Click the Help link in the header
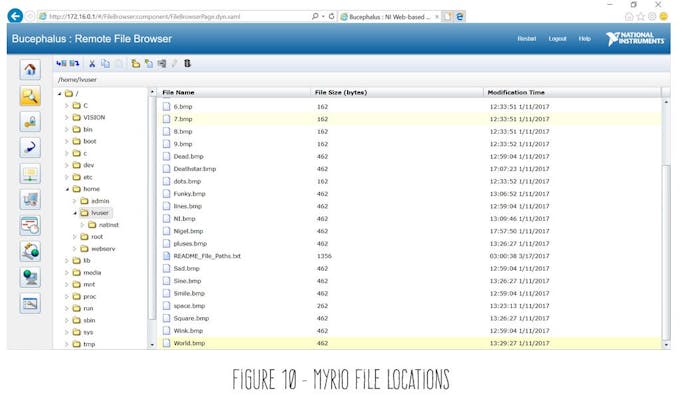The width and height of the screenshot is (680, 397). 585,39
